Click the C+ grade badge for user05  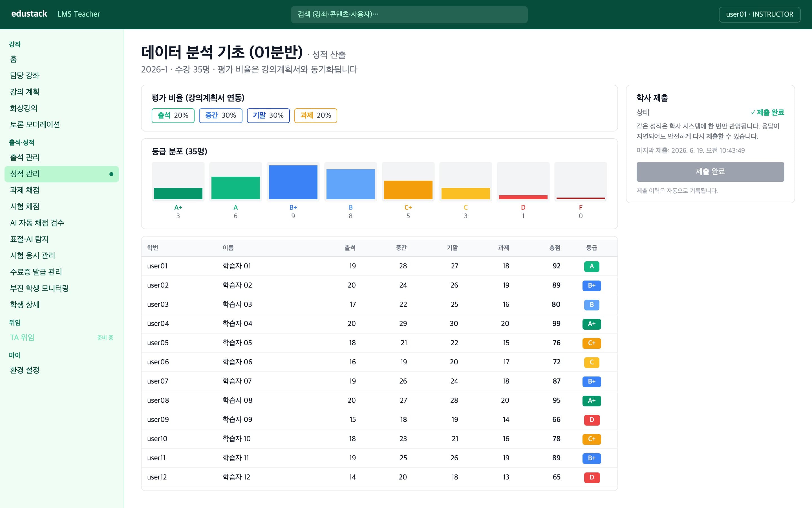point(592,343)
